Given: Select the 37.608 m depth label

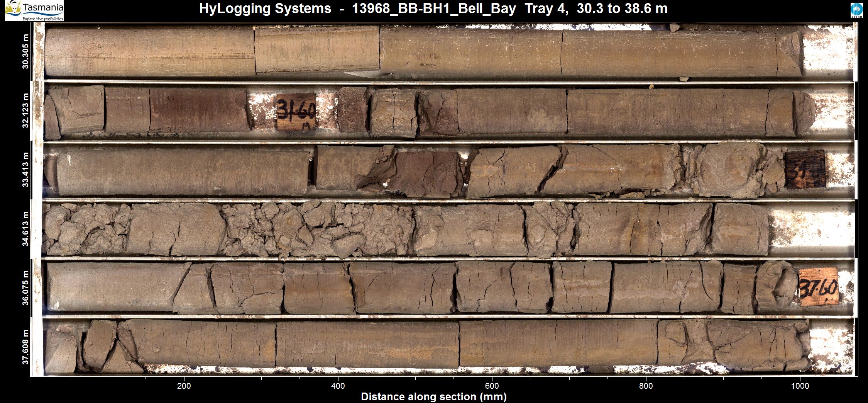Looking at the screenshot, I should (x=25, y=347).
